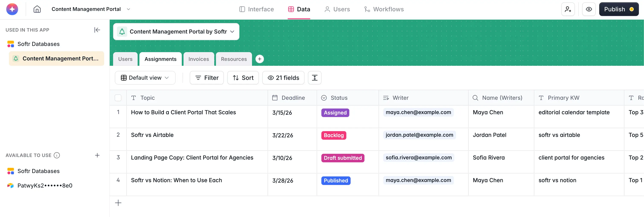Open the Content Management Portal by Softr dropdown

pyautogui.click(x=232, y=32)
